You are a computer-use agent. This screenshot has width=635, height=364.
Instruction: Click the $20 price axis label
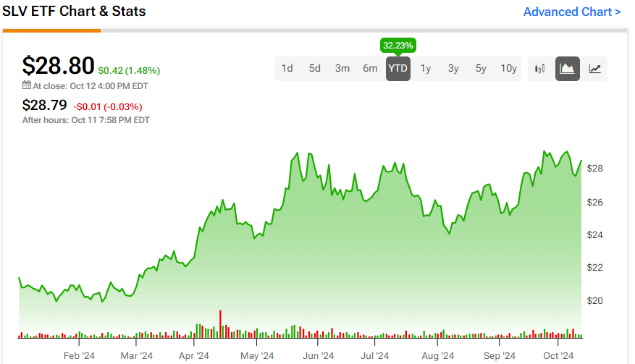coord(595,301)
